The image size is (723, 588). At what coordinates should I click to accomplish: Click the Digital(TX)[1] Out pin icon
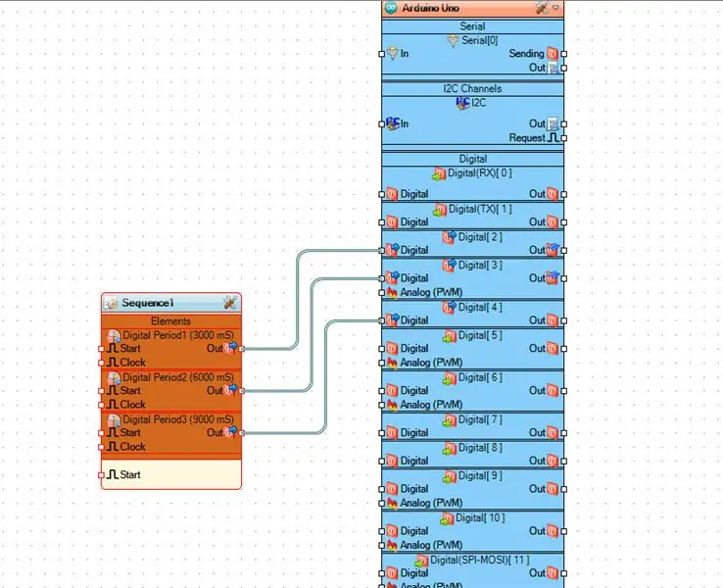553,222
